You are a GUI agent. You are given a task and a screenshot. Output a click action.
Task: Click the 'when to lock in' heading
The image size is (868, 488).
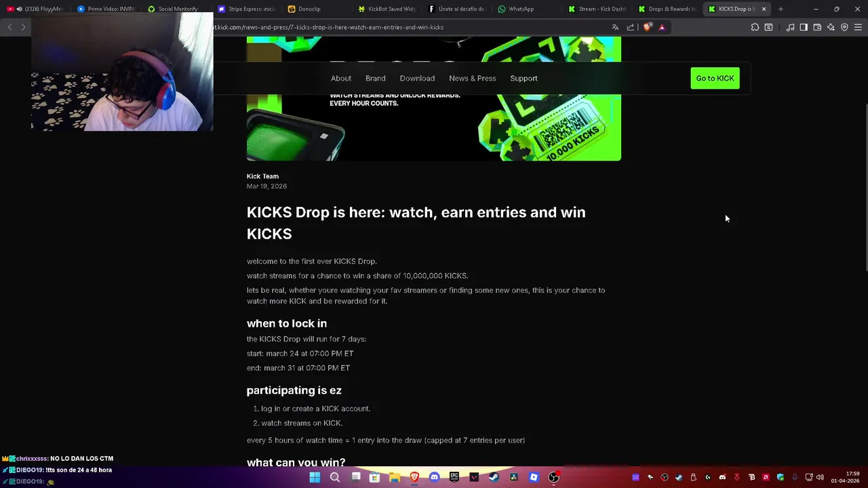point(286,323)
